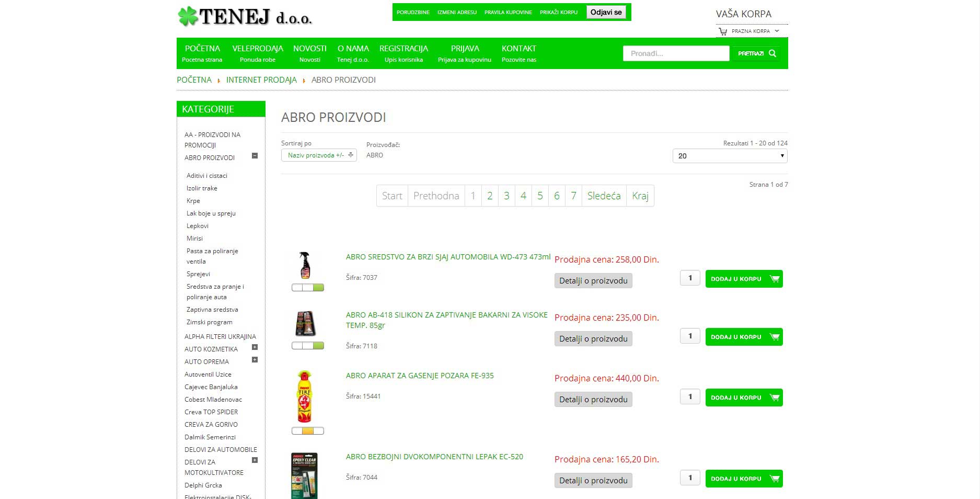Open Lepkovi subcategory
Image resolution: width=980 pixels, height=499 pixels.
[x=198, y=226]
